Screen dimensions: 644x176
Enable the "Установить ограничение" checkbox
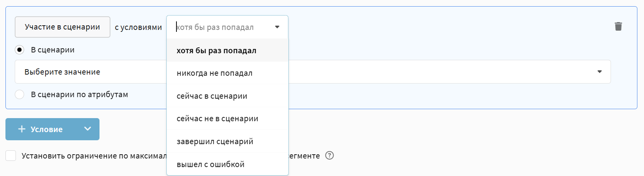[x=11, y=156]
